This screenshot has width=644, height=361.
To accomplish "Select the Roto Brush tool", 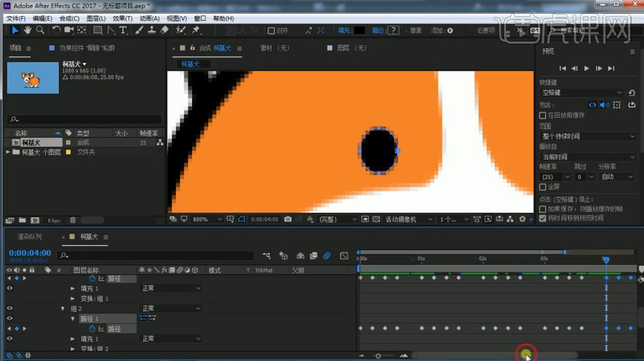I will click(x=180, y=30).
